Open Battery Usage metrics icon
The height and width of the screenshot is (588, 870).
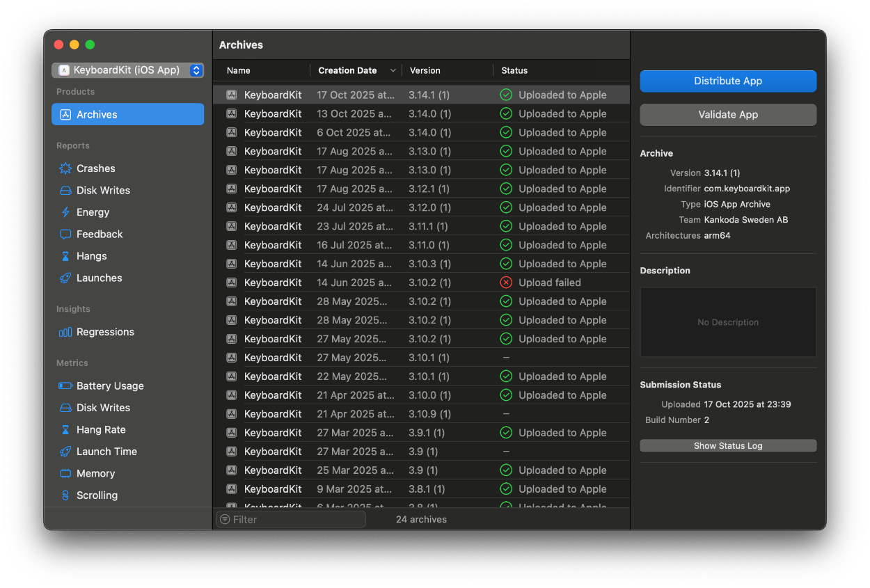pos(65,386)
